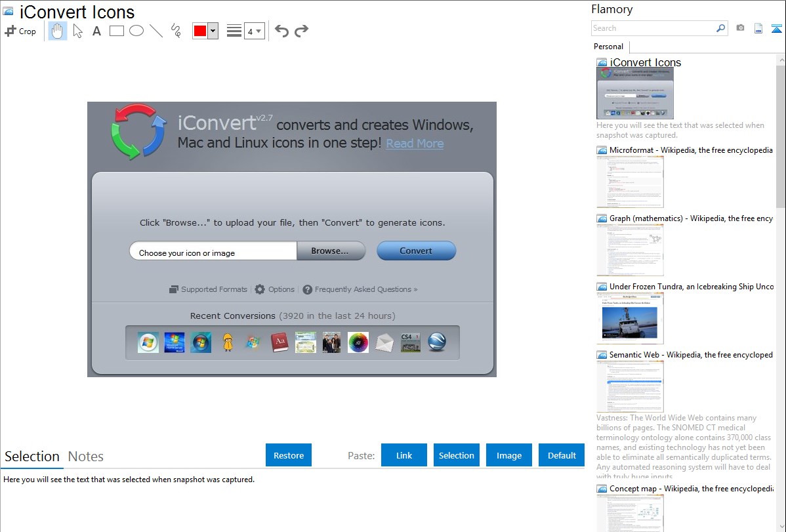This screenshot has height=532, width=786.
Task: Open the Options link with gear icon
Action: click(x=275, y=289)
